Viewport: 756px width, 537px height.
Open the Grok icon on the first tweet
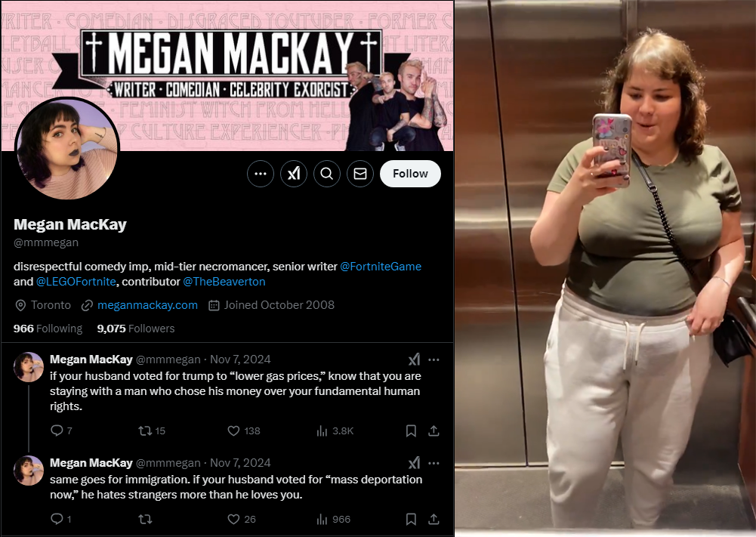click(414, 359)
